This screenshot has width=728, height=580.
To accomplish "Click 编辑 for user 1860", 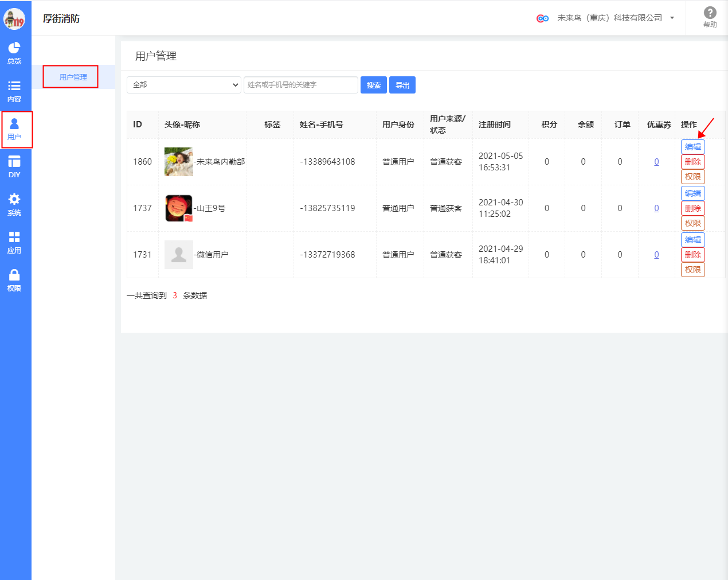I will click(692, 147).
